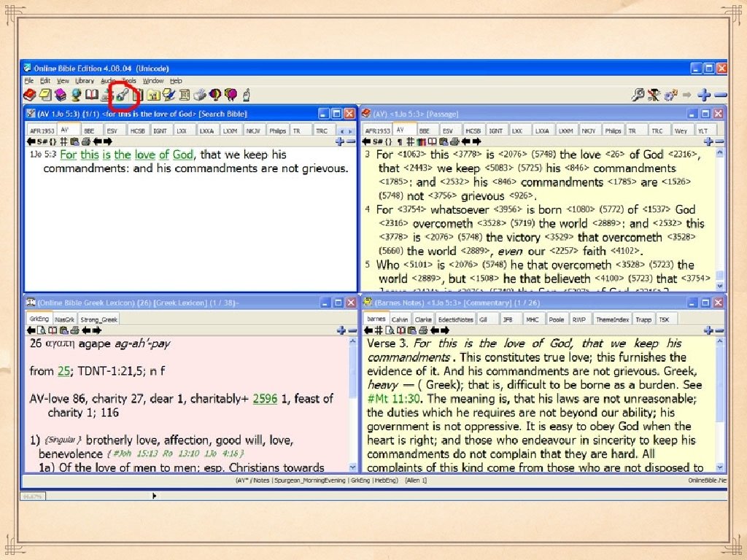The image size is (747, 560).
Task: Click the wrench magnifier icon at top right
Action: coord(638,96)
